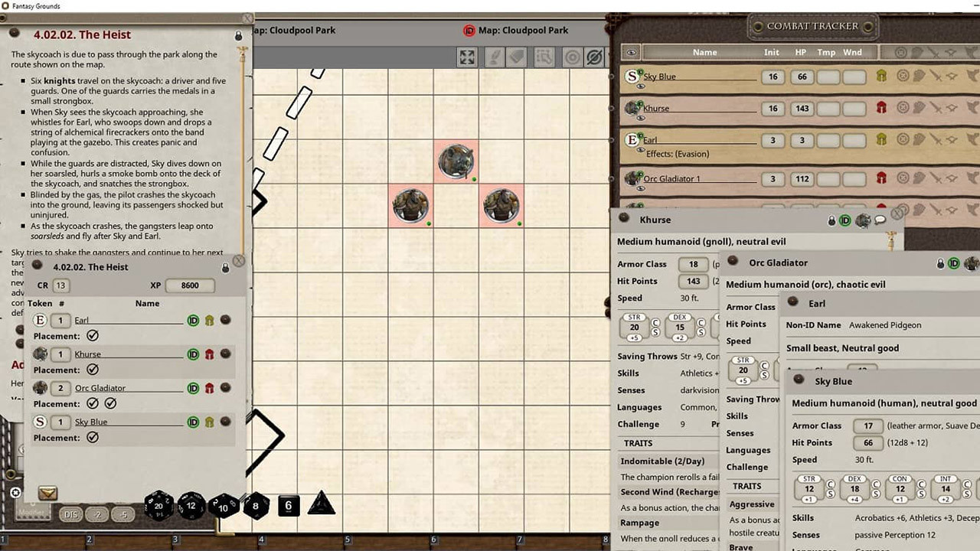Expand the options chevron left of the tracker header
Image resolution: width=980 pixels, height=551 pixels.
point(631,52)
